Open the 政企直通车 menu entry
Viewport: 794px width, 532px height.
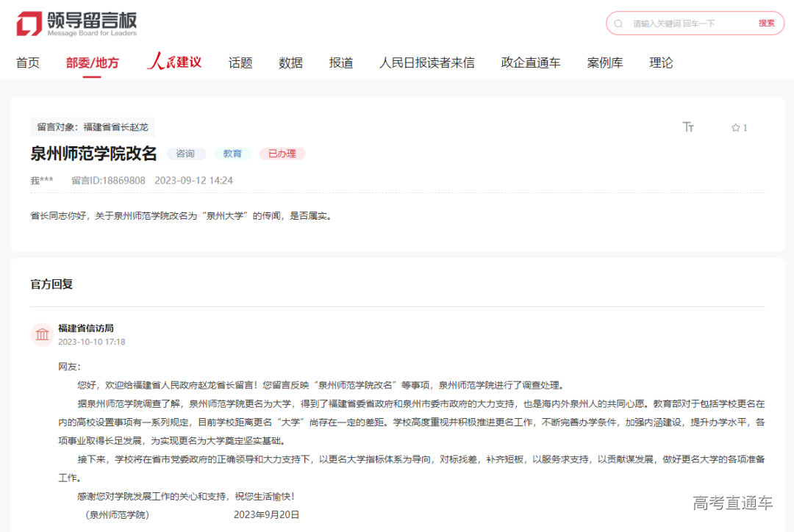pos(530,63)
